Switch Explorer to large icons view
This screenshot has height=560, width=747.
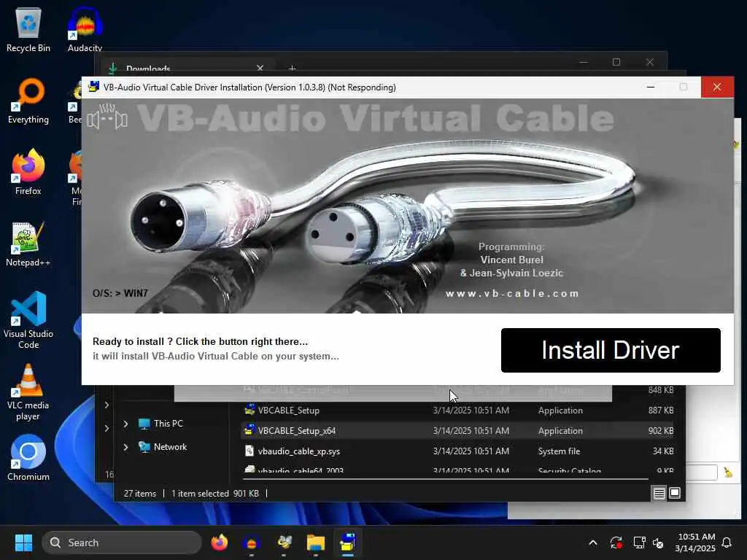(675, 494)
